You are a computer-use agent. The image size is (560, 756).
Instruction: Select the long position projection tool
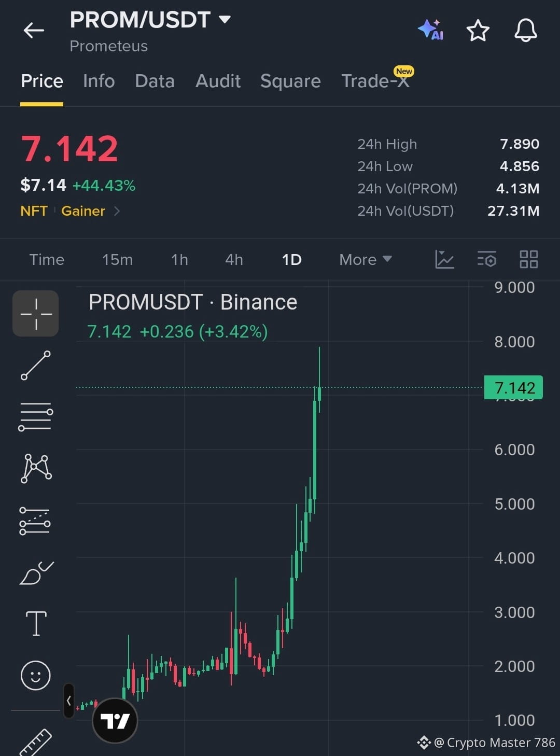point(35,521)
